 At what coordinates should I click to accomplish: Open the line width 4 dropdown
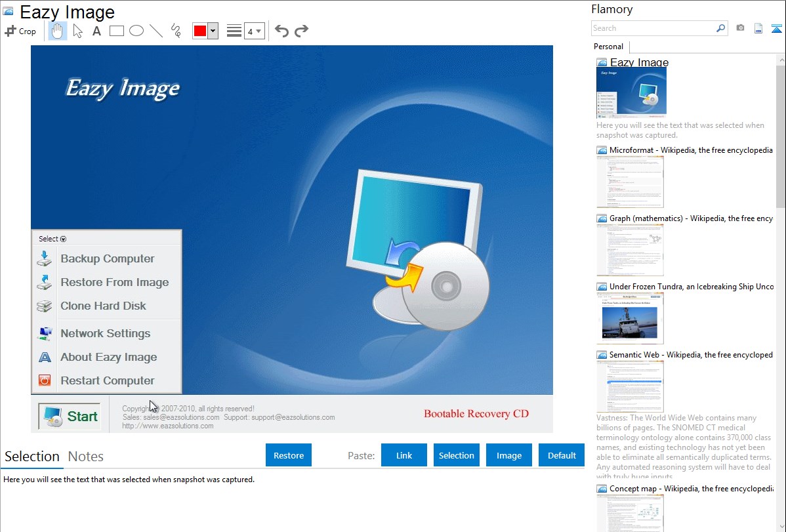(x=254, y=31)
